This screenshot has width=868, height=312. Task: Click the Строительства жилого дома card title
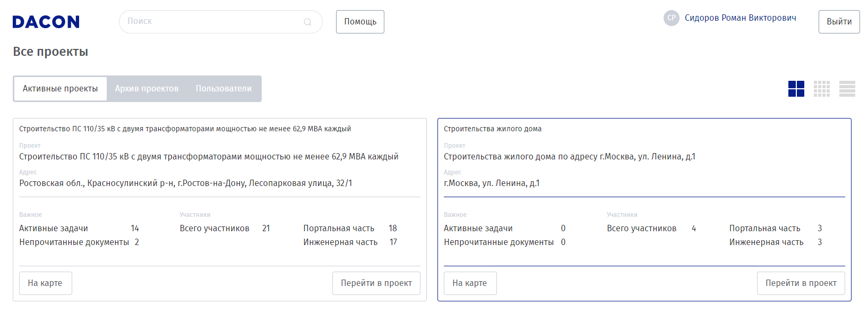pos(492,129)
